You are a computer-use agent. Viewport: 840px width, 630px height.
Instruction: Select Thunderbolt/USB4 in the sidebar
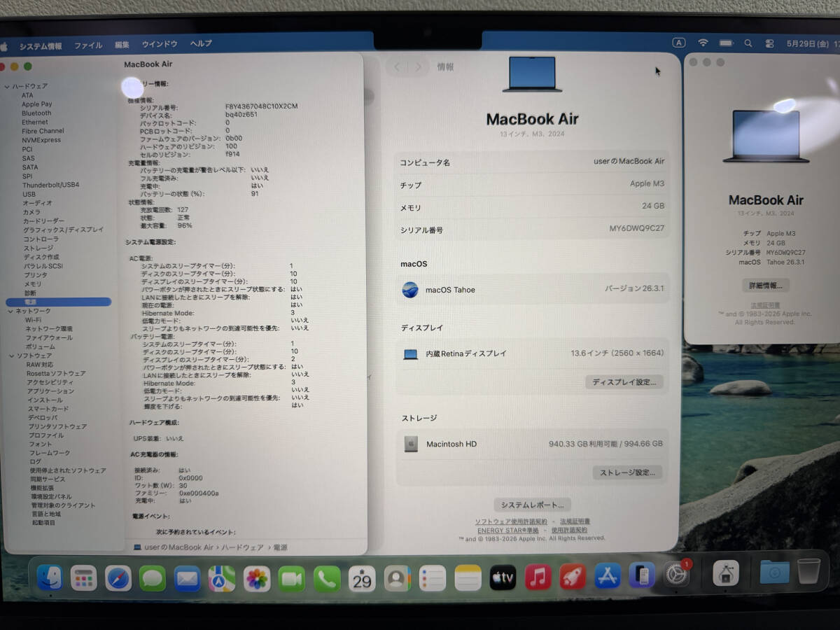tap(50, 185)
